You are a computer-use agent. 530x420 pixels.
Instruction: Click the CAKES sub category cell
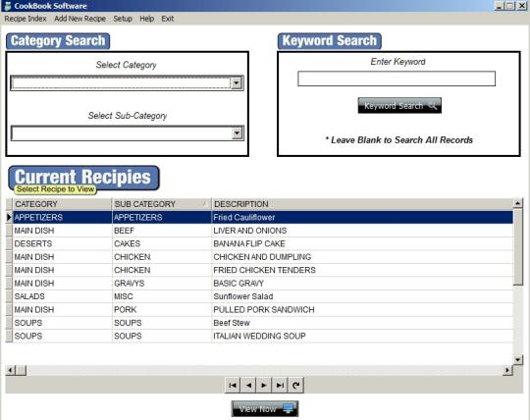tap(161, 243)
